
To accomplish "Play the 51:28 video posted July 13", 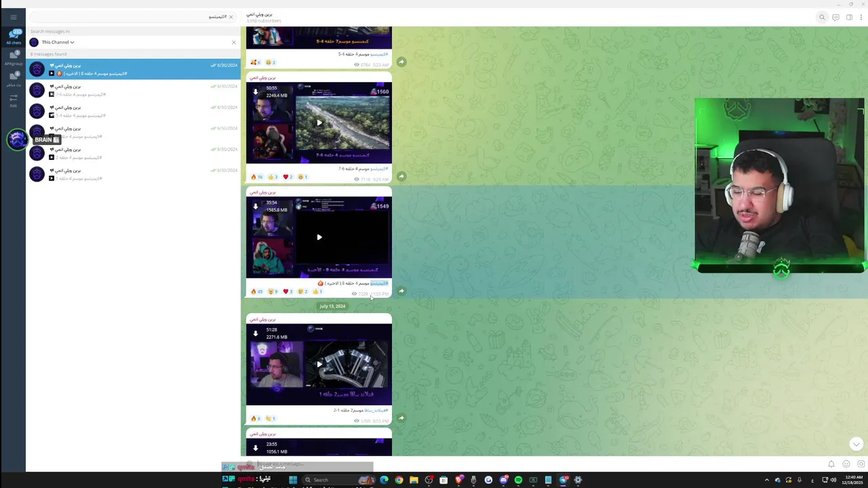I will [319, 364].
